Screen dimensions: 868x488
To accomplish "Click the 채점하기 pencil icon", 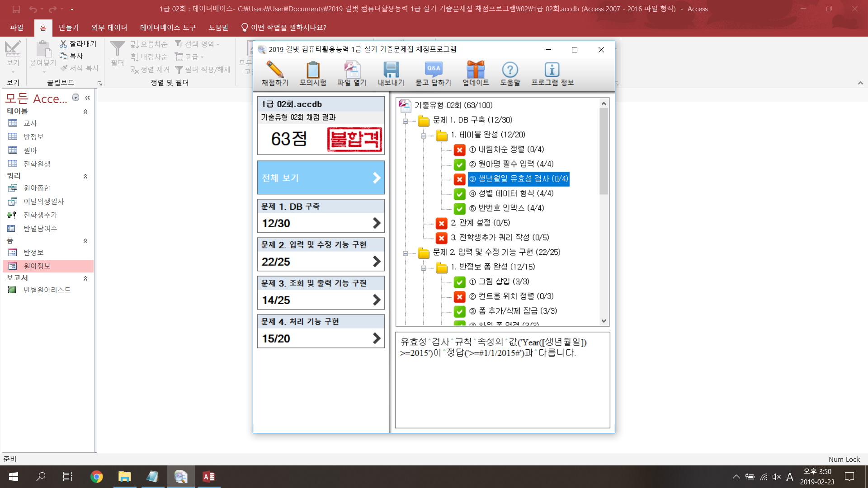I will 275,70.
